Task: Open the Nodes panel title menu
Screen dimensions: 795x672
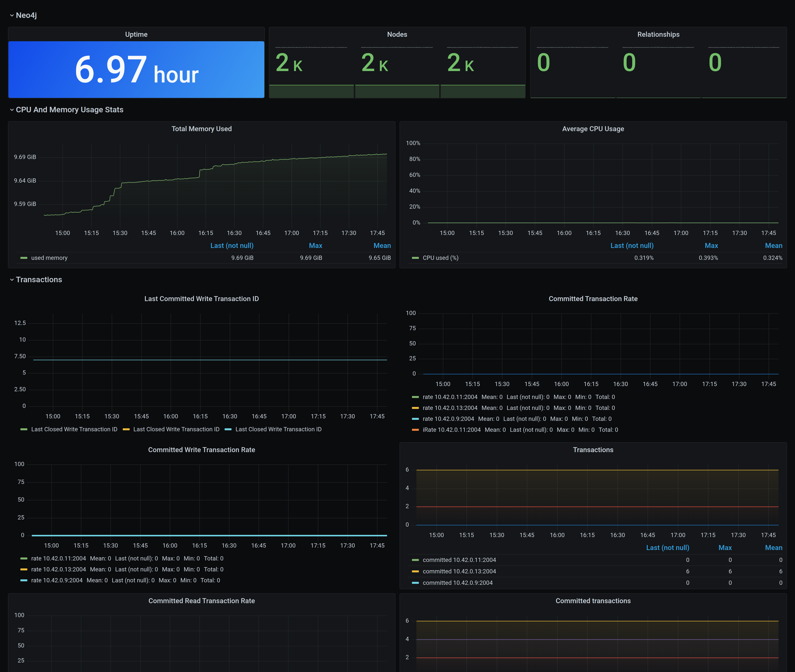Action: (x=397, y=34)
